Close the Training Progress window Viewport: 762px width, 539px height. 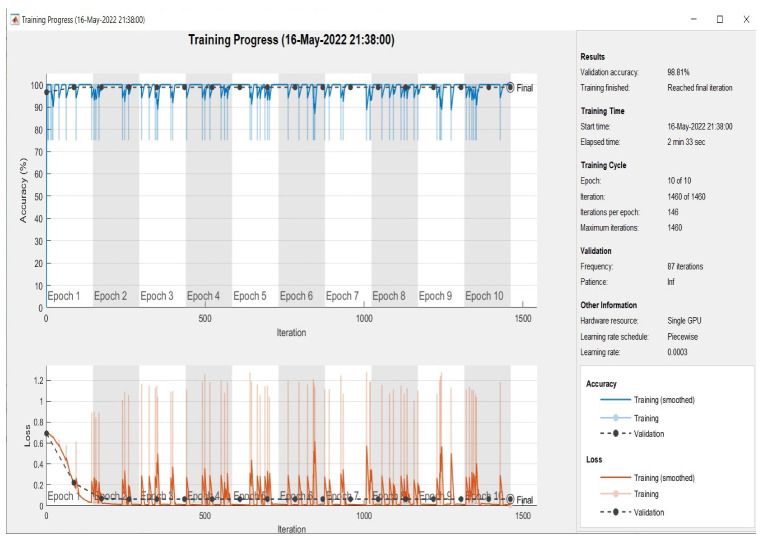(x=746, y=19)
